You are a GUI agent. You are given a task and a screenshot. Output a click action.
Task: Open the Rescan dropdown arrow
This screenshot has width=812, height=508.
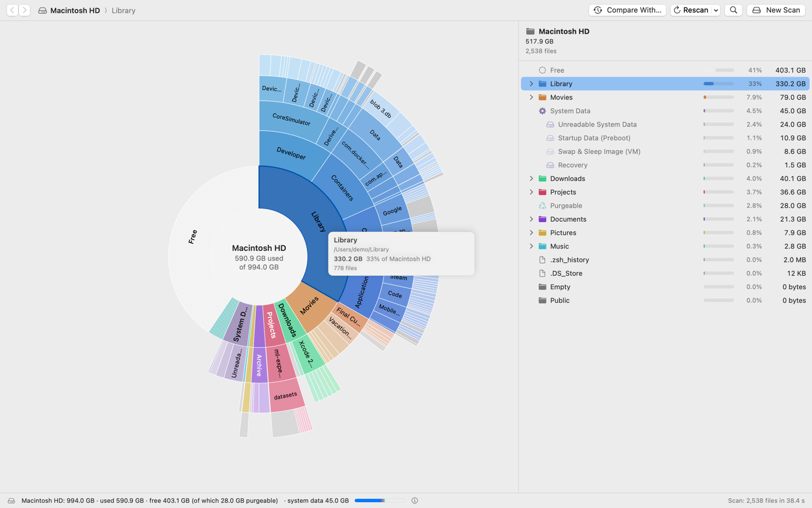coord(716,10)
